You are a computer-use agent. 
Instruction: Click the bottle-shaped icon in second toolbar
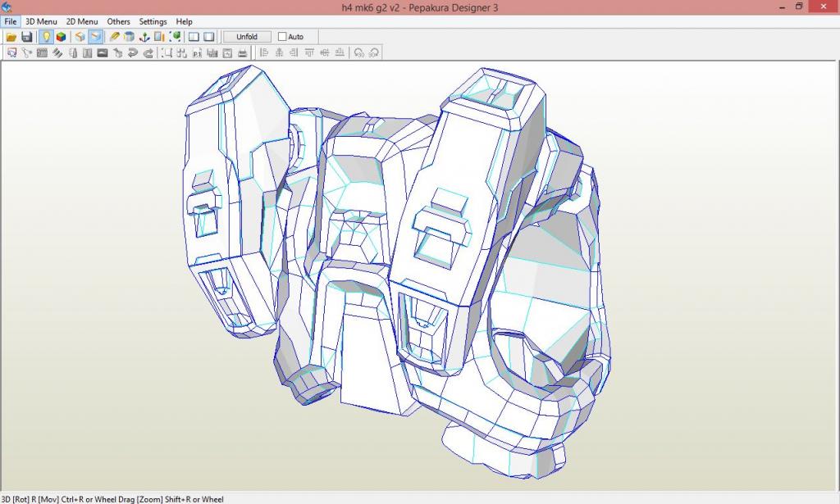(73, 52)
